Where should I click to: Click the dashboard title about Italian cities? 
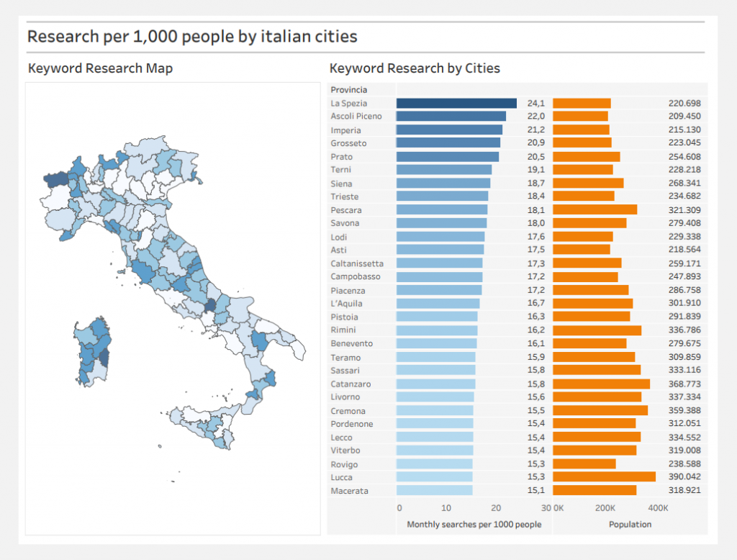point(192,36)
